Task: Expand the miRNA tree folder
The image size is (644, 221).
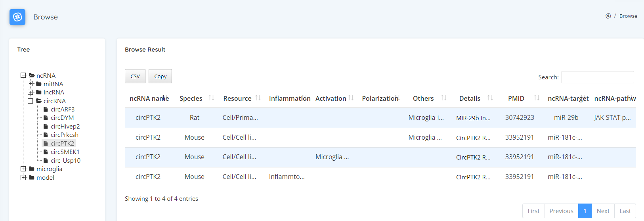Action: 30,84
